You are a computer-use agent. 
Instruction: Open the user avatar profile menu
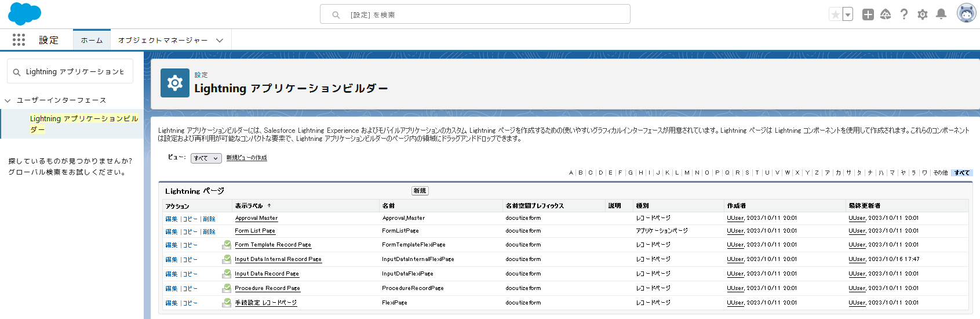(x=966, y=13)
